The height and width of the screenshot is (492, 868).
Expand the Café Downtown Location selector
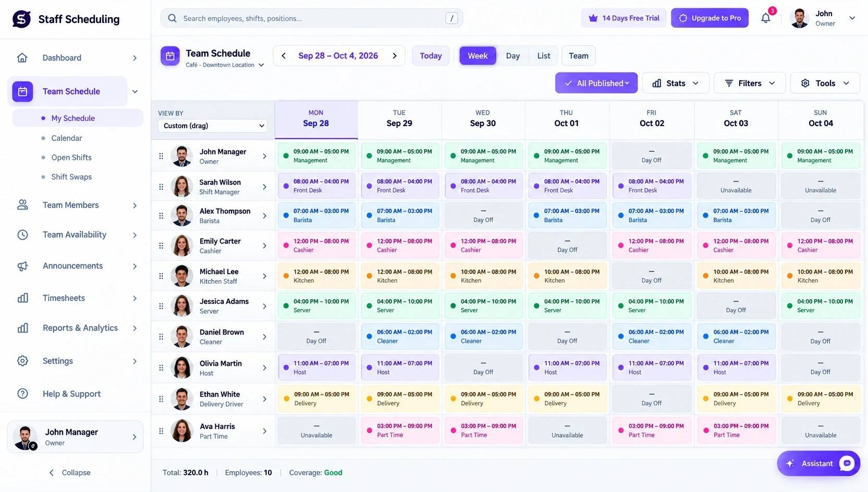(x=225, y=65)
